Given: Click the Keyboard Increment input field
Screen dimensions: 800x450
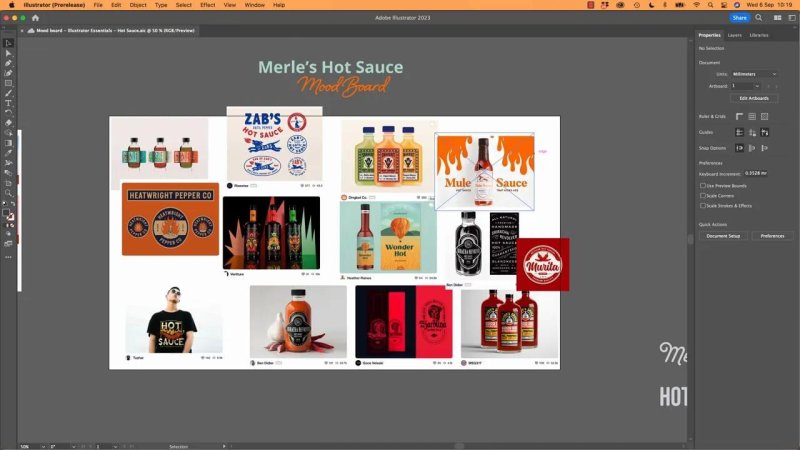Looking at the screenshot, I should point(756,173).
